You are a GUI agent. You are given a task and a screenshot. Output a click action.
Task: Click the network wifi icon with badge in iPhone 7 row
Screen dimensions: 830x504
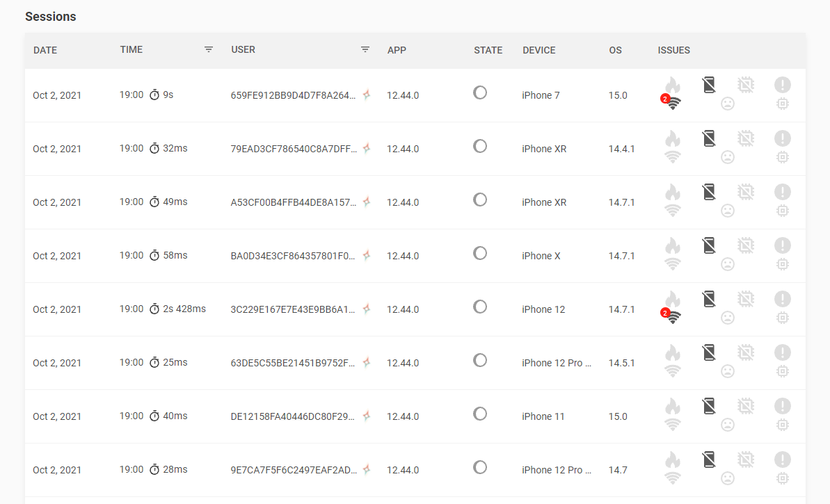tap(672, 103)
